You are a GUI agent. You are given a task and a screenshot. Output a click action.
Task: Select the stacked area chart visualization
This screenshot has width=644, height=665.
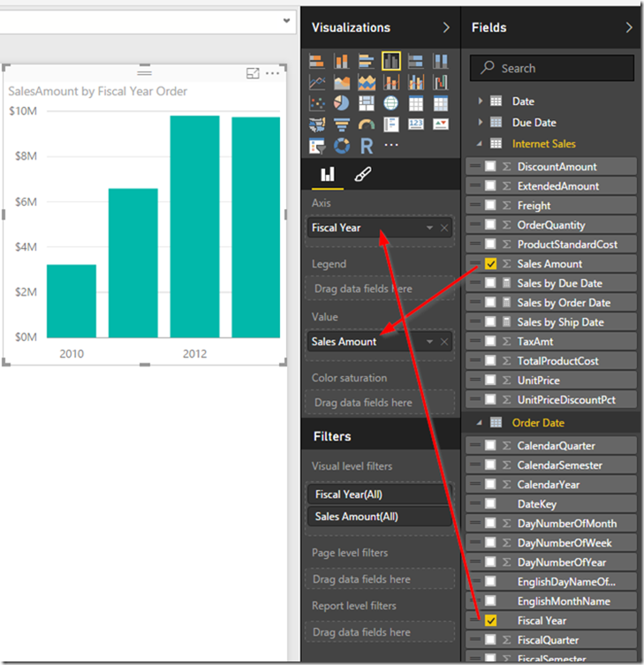366,82
